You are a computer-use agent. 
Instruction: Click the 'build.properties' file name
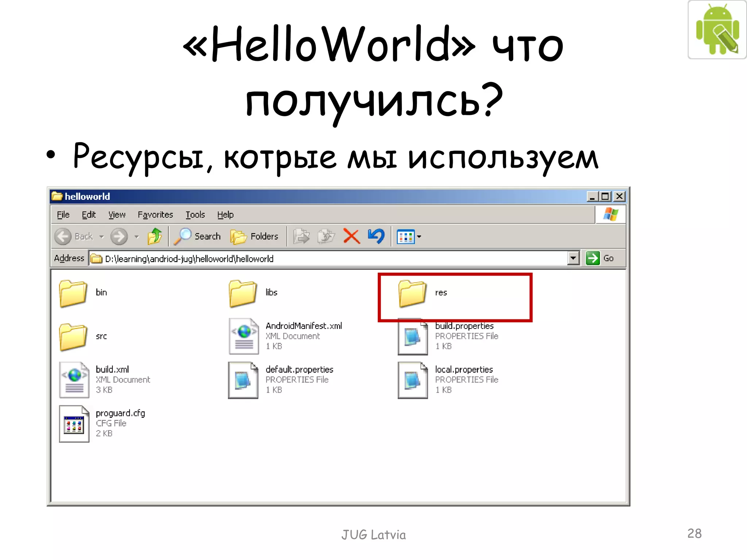464,326
